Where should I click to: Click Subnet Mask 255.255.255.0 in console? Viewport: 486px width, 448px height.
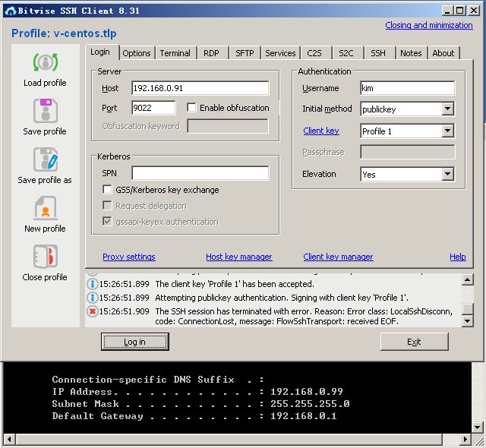coord(200,404)
